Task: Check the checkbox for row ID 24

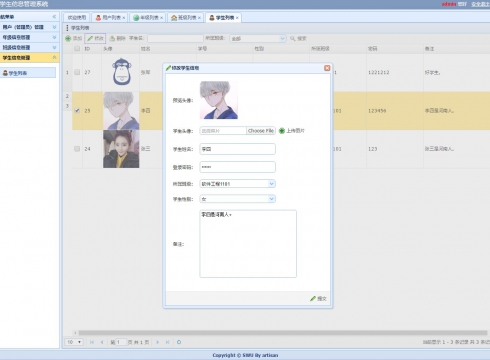Action: [x=77, y=149]
